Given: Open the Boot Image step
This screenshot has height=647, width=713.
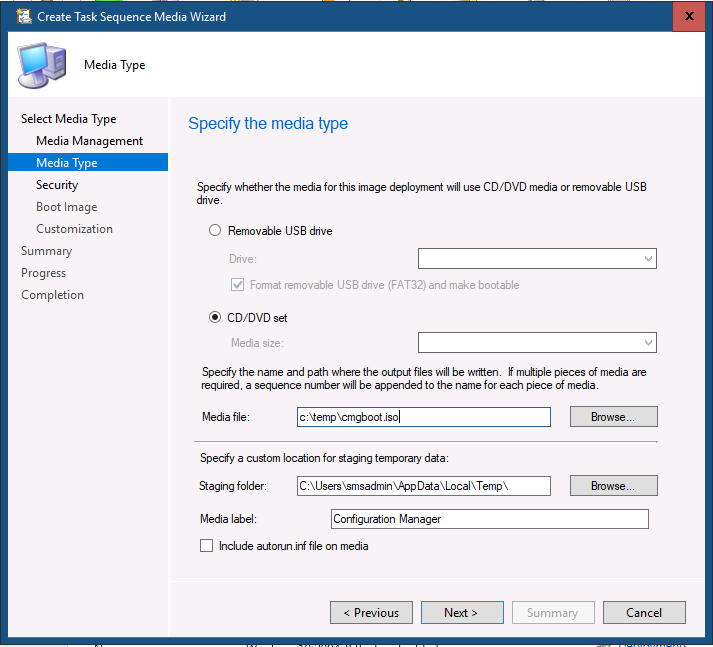Looking at the screenshot, I should click(67, 207).
